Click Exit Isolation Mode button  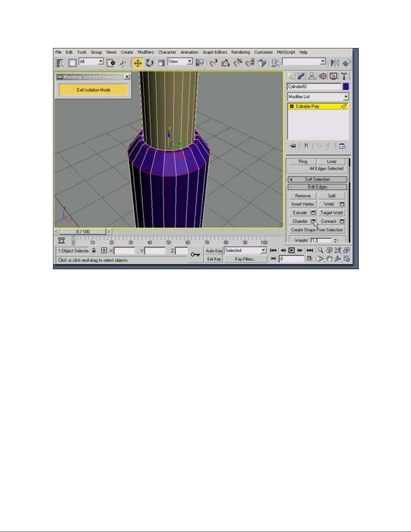(93, 90)
